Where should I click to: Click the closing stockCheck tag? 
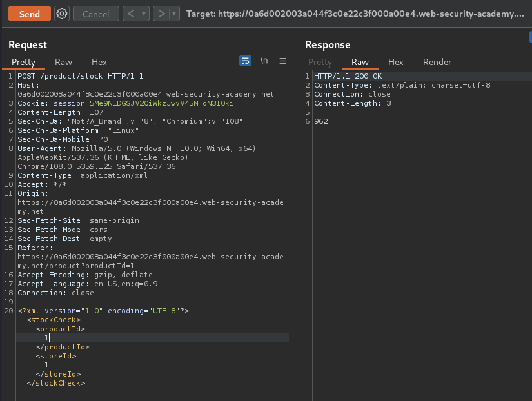(x=56, y=383)
